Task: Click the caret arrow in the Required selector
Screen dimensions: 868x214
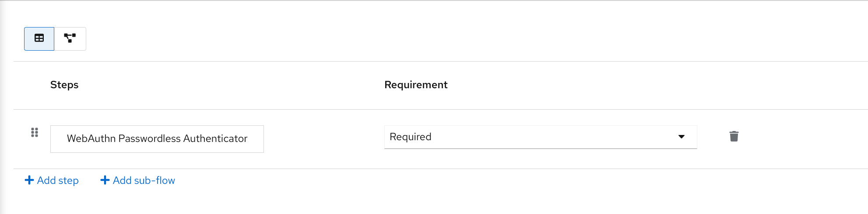Action: point(681,137)
